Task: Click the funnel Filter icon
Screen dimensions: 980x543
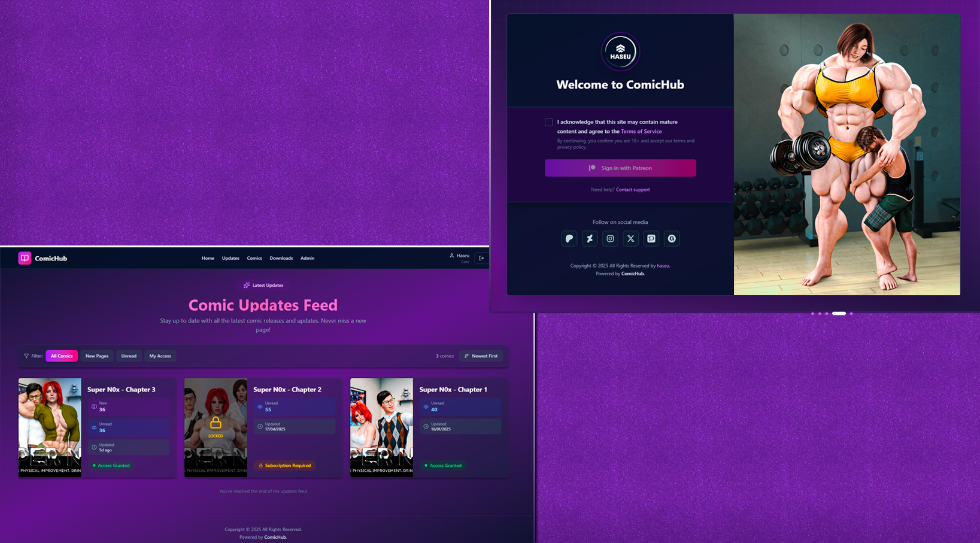Action: coord(26,356)
